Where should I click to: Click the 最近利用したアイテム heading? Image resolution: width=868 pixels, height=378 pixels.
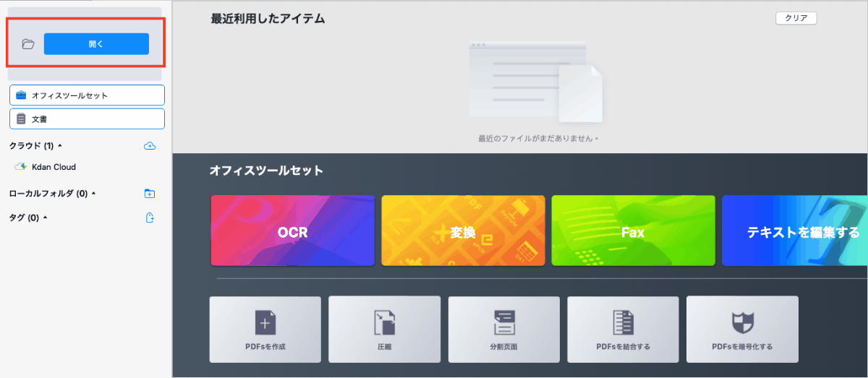(x=268, y=19)
